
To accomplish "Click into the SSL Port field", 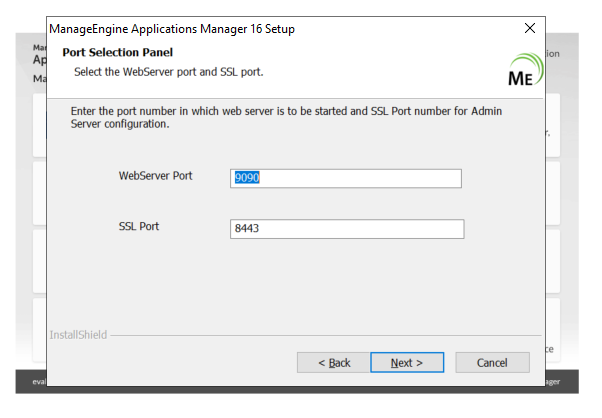I will pos(347,229).
